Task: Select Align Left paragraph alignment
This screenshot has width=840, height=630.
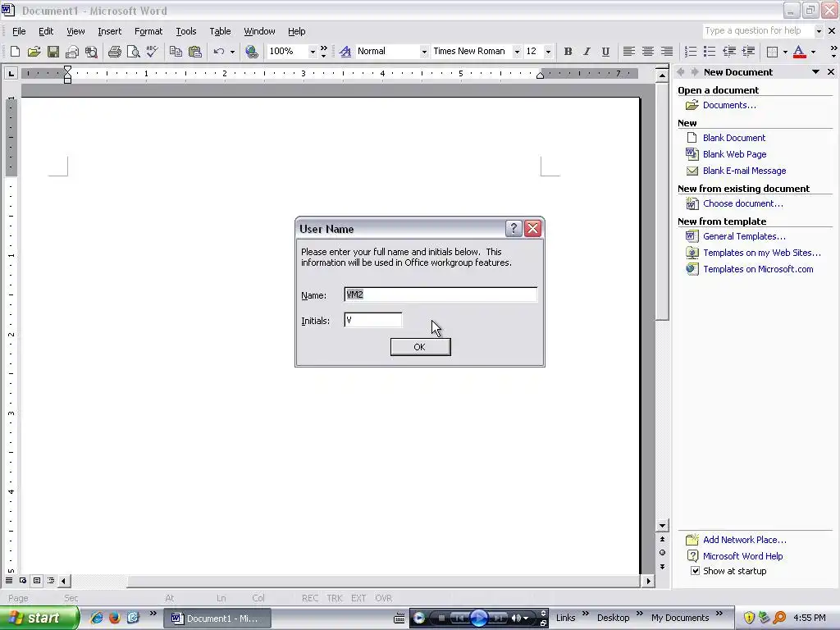Action: pos(629,52)
